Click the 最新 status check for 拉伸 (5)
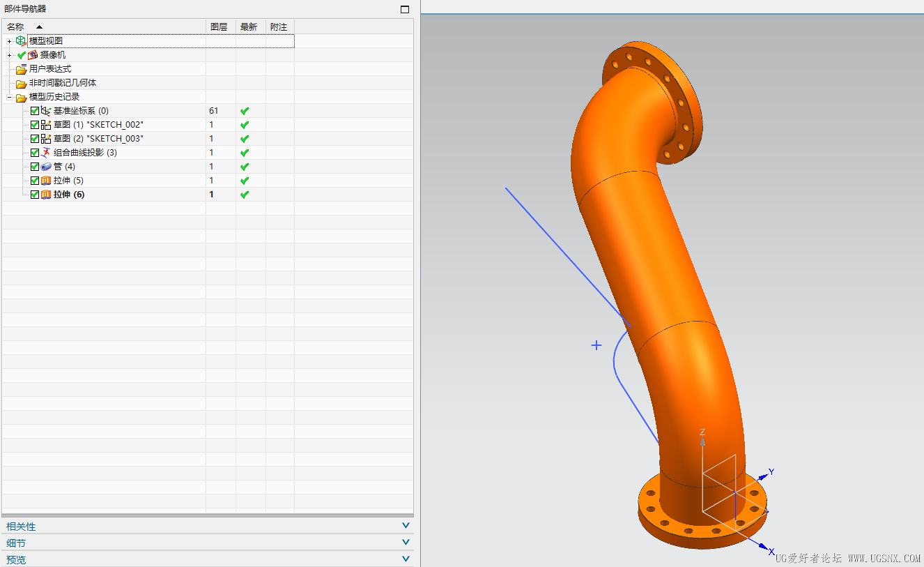Image resolution: width=924 pixels, height=567 pixels. pyautogui.click(x=245, y=181)
